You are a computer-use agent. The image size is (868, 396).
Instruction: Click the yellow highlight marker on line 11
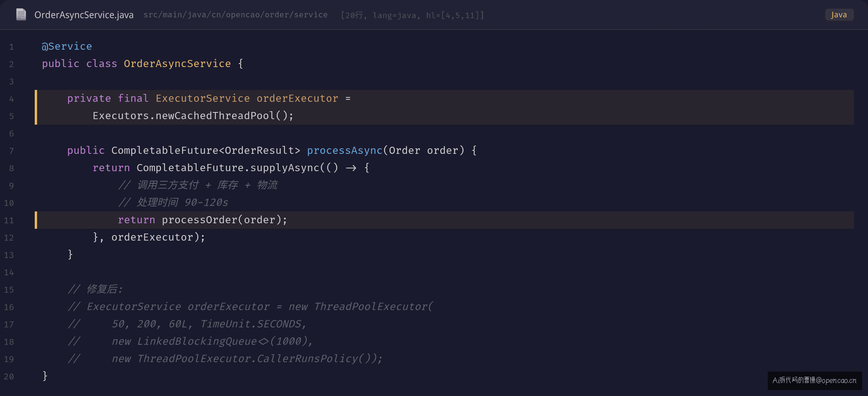(x=36, y=220)
